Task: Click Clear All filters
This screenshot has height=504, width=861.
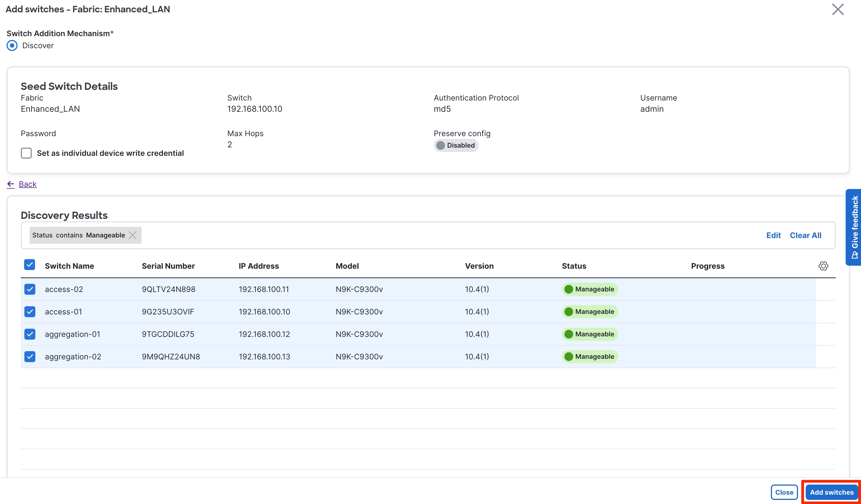Action: (x=805, y=235)
